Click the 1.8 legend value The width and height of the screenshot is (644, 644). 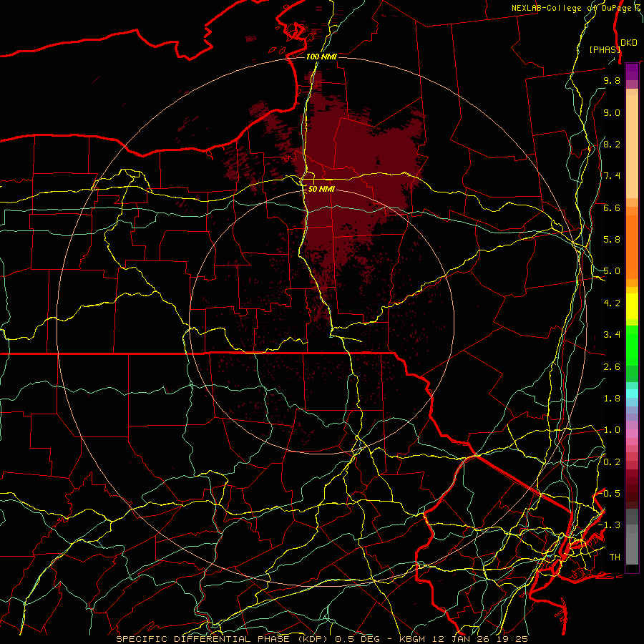pyautogui.click(x=612, y=399)
